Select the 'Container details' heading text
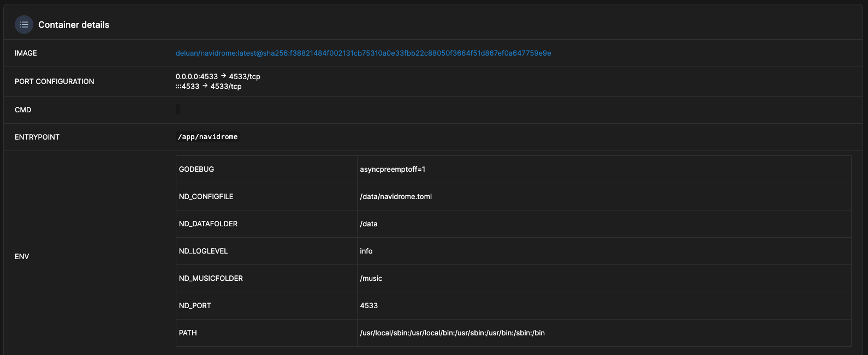The height and width of the screenshot is (355, 868). click(x=74, y=25)
